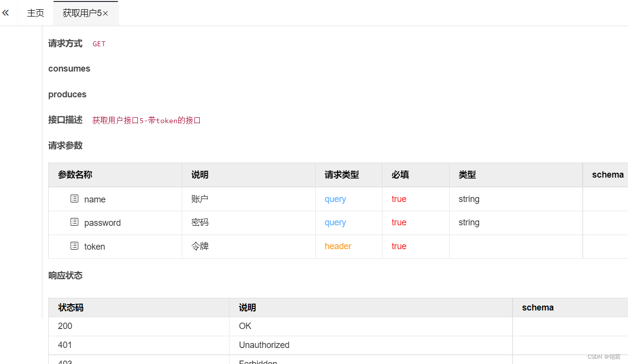The image size is (628, 364).
Task: Click the 类型 column header
Action: pos(467,175)
